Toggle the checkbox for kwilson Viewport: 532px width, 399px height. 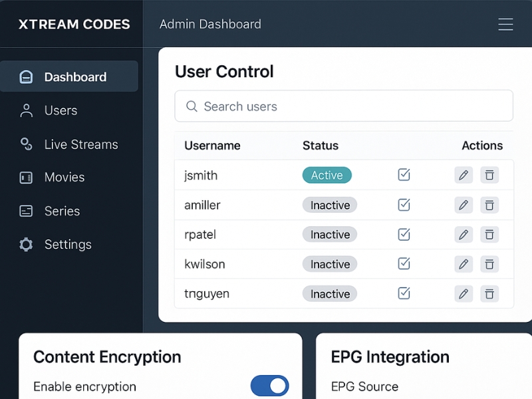click(x=404, y=263)
